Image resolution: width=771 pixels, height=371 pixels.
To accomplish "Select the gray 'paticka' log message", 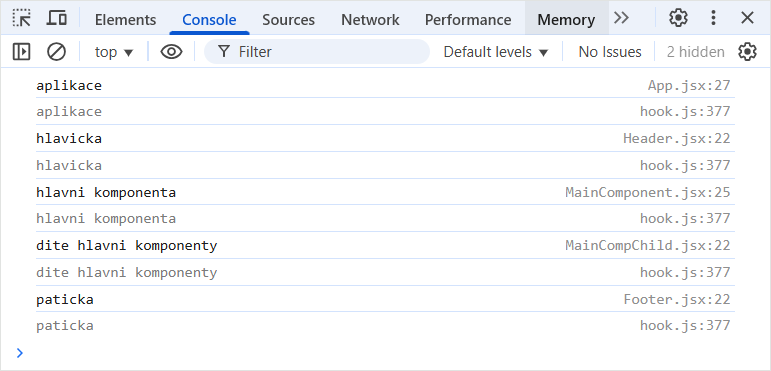I will coord(64,325).
